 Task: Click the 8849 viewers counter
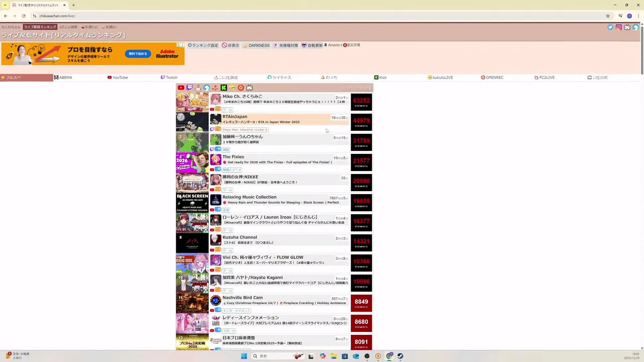(361, 303)
